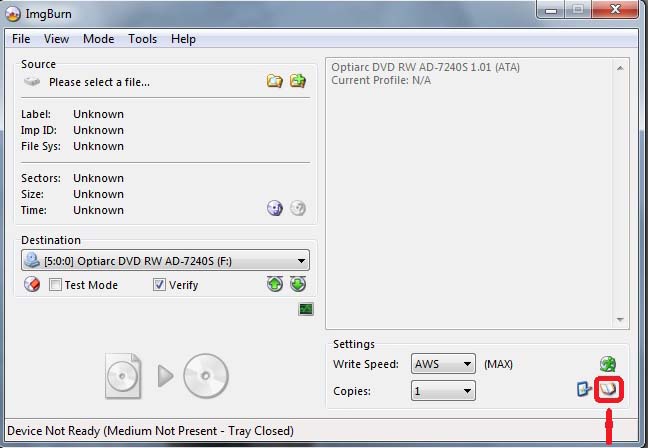Minimize the ImgBurn window
This screenshot has width=648, height=448.
coord(551,10)
